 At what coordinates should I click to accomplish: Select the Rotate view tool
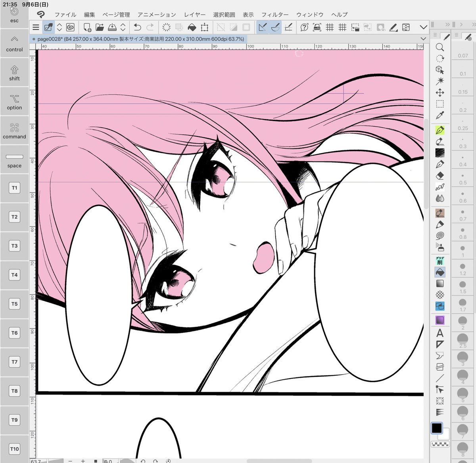pos(440,59)
